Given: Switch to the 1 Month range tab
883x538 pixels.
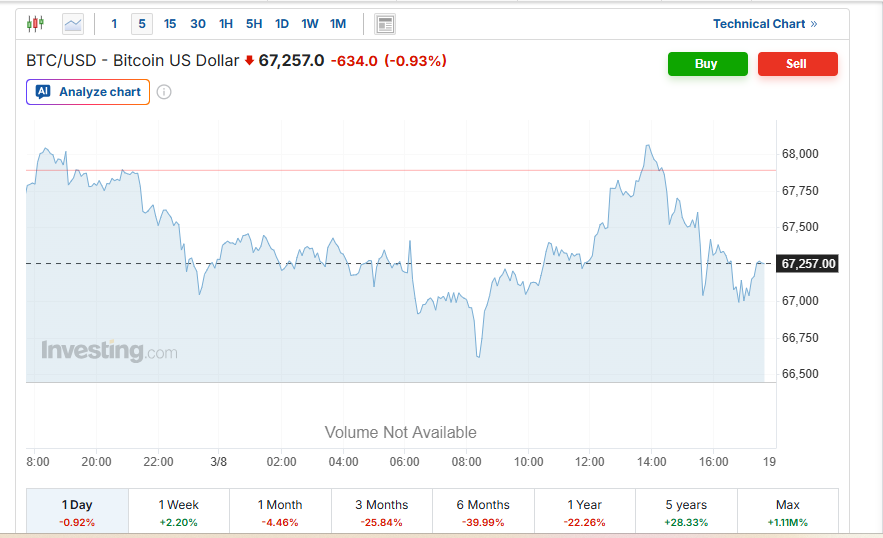Looking at the screenshot, I should click(x=280, y=512).
